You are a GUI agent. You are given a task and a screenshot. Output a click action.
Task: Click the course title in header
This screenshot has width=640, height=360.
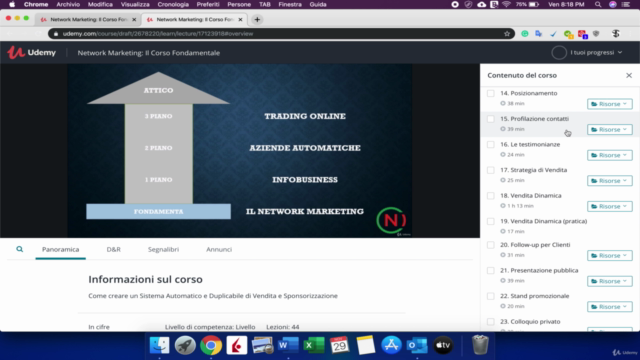(x=149, y=53)
